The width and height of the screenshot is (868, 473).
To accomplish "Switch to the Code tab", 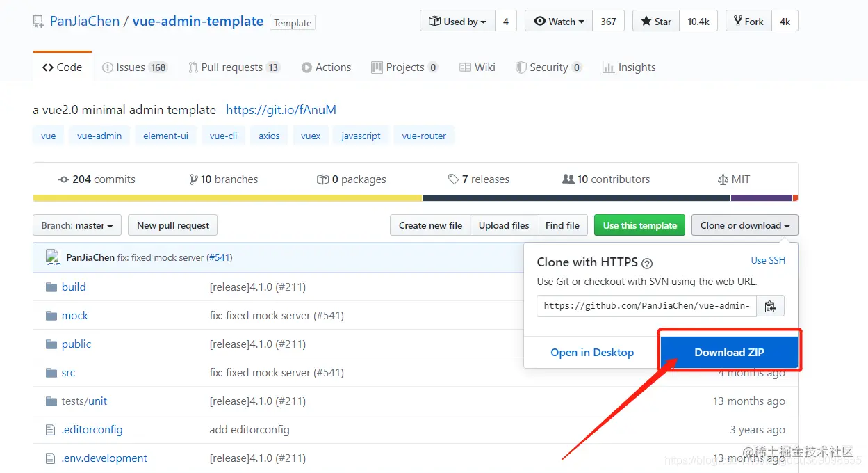I will (63, 67).
